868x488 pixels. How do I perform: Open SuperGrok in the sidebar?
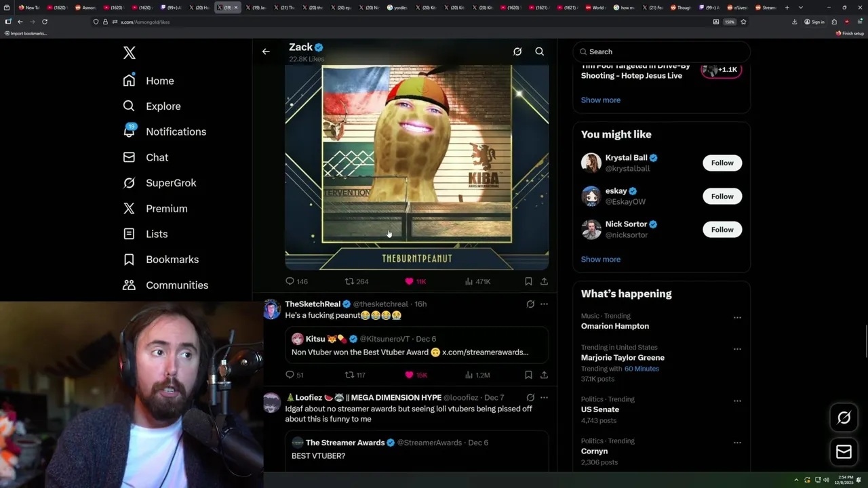159,183
